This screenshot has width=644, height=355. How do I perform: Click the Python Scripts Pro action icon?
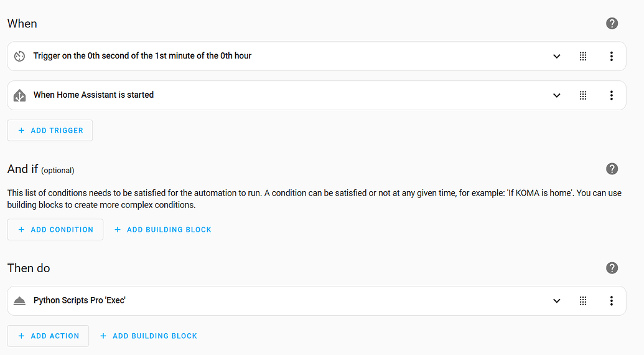pos(20,301)
